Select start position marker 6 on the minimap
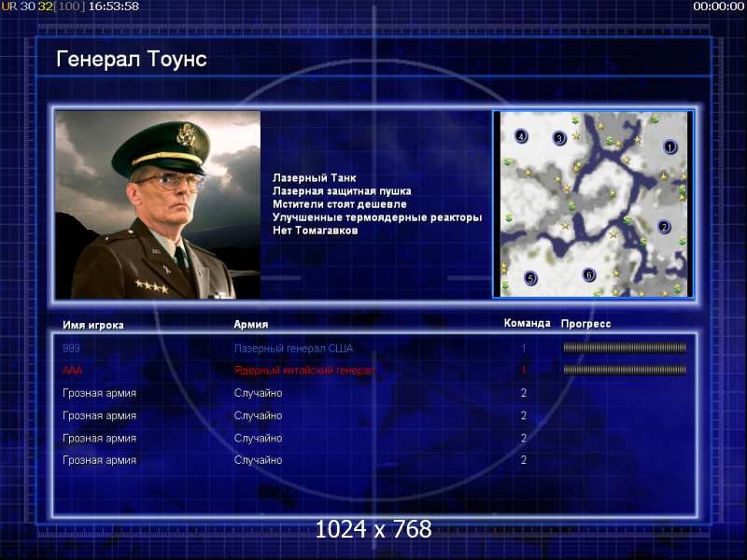 589,274
